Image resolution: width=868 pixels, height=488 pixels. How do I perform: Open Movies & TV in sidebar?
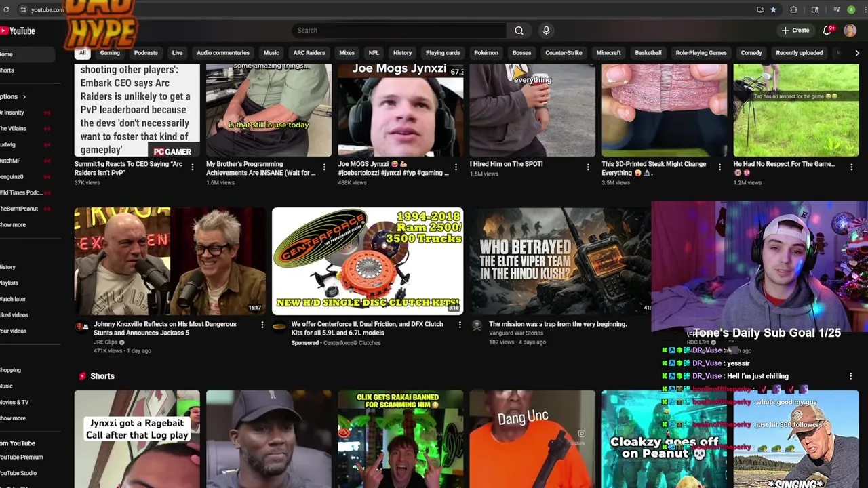point(14,402)
